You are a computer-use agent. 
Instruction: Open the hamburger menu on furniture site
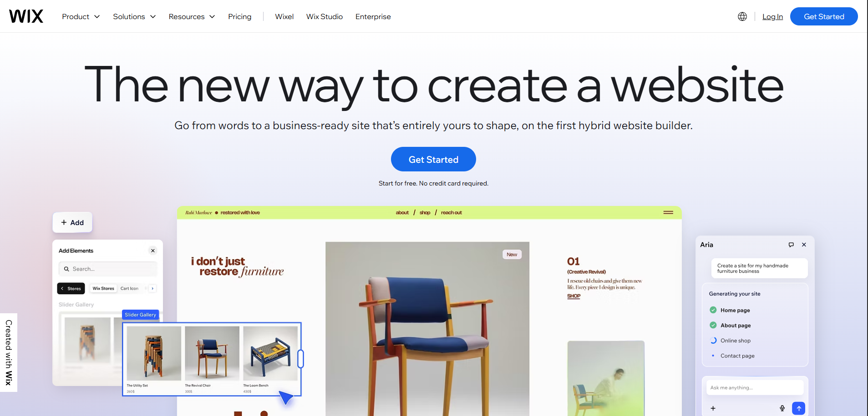668,212
